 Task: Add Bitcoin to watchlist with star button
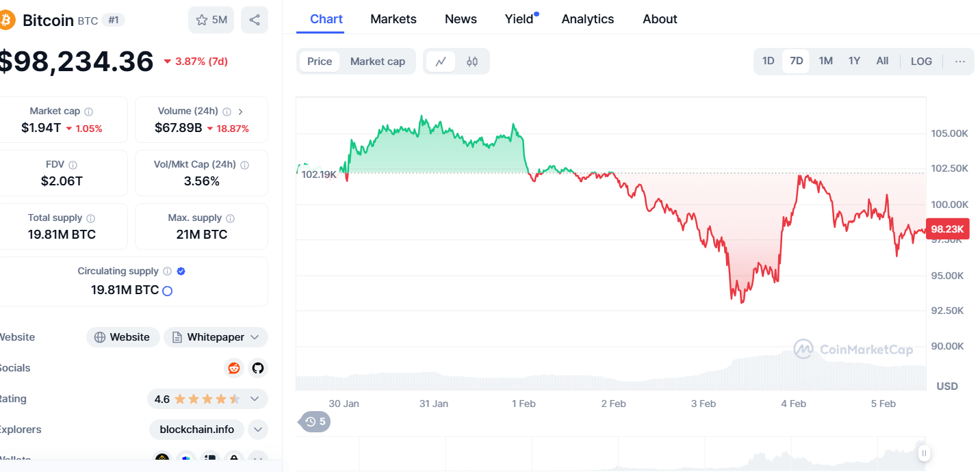[x=211, y=20]
